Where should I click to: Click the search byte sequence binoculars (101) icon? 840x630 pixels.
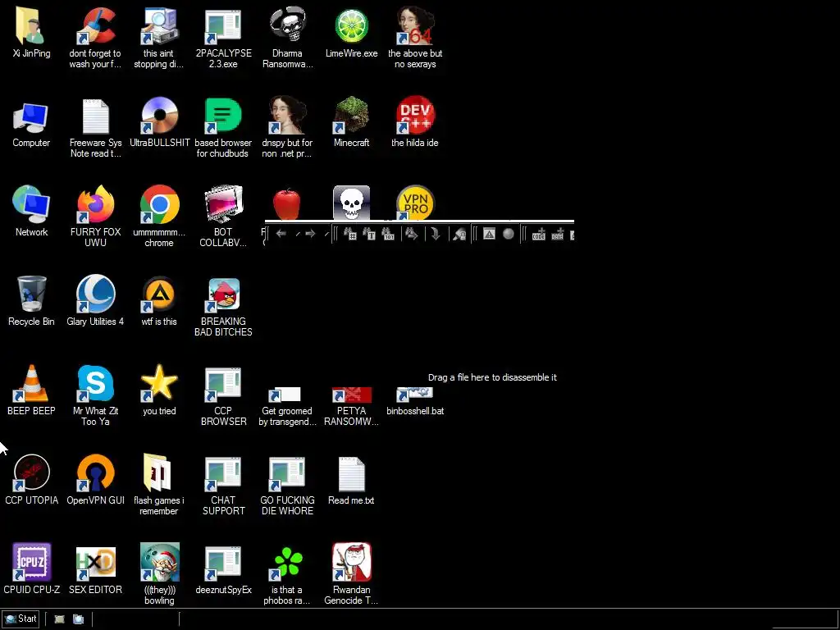[388, 234]
